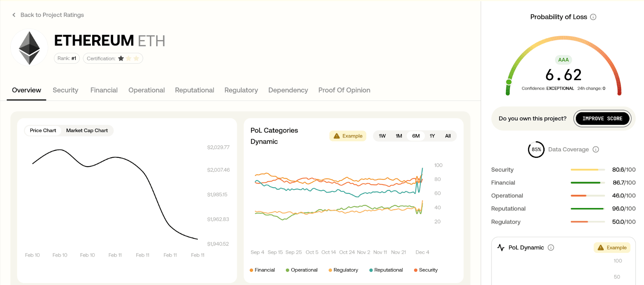Click the Probability of Loss info icon
The width and height of the screenshot is (644, 285).
point(593,17)
